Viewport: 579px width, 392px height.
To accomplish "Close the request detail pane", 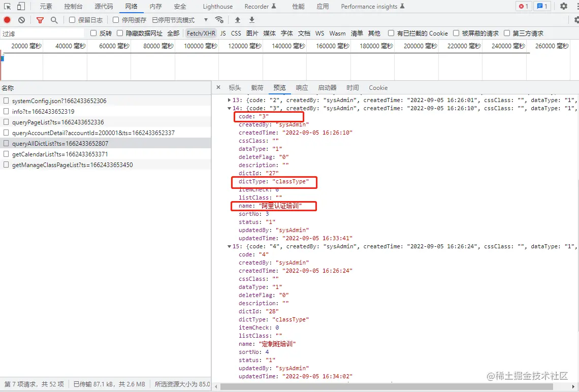I will (x=218, y=87).
